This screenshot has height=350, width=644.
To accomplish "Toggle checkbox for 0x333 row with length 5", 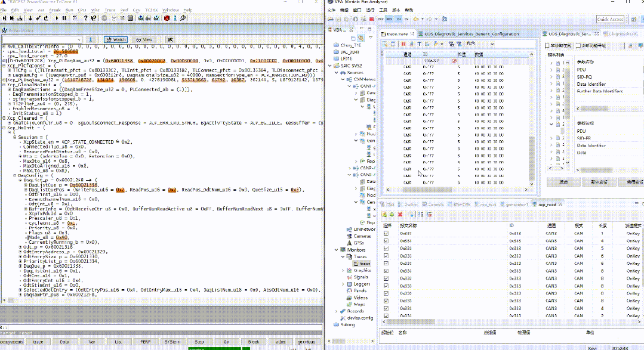I will point(386,248).
